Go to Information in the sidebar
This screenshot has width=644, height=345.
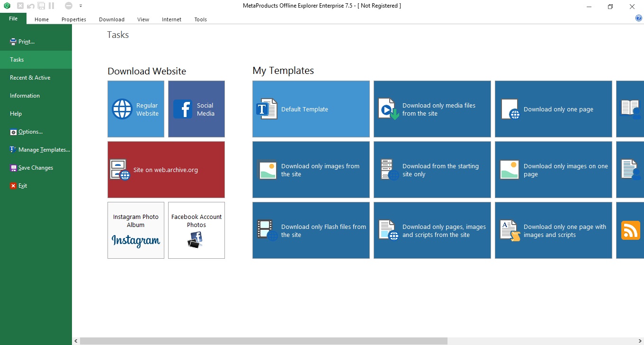pyautogui.click(x=36, y=96)
